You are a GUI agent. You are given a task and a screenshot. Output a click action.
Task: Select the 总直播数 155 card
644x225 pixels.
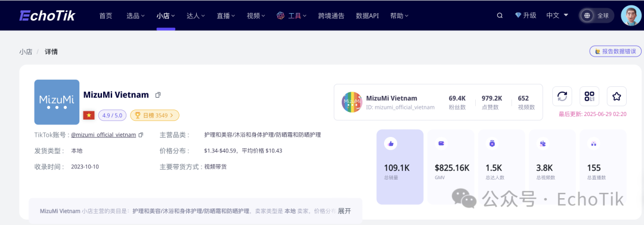(x=603, y=167)
